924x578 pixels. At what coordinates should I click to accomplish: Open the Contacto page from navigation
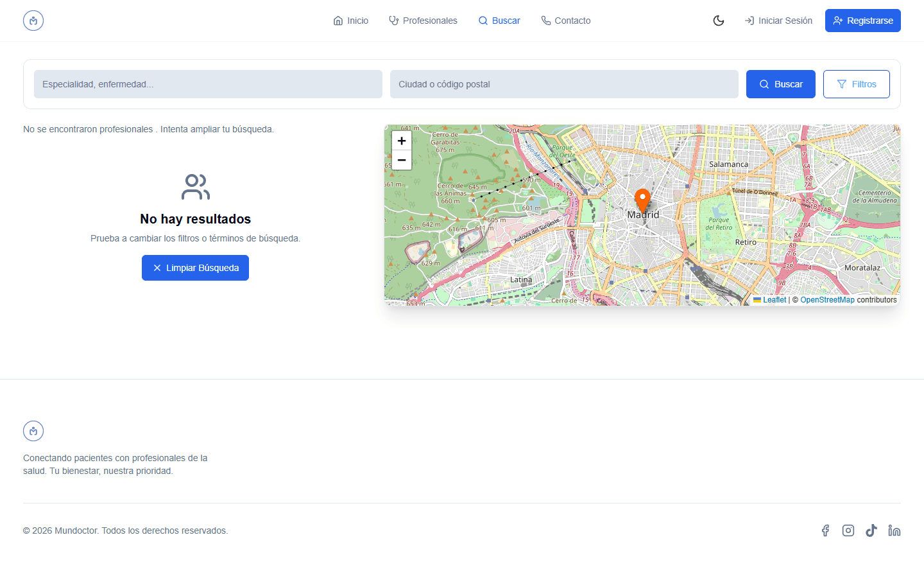pos(565,20)
